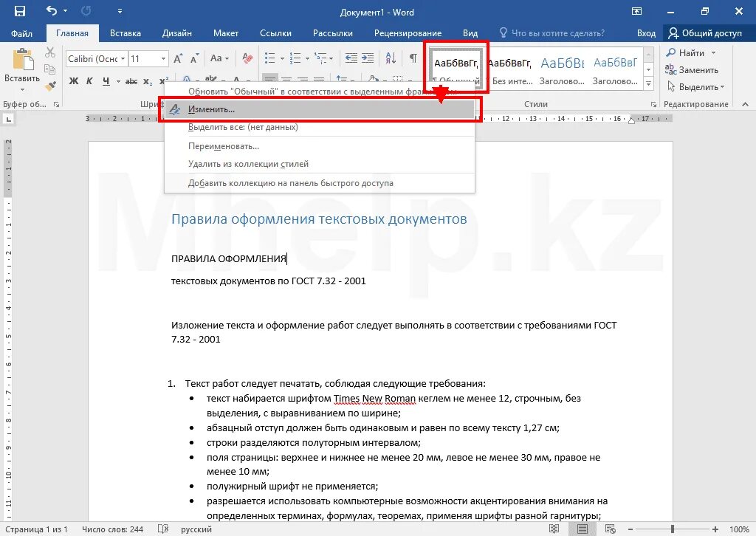756x536 pixels.
Task: Click the Что вы хотите сделать search box
Action: click(552, 33)
